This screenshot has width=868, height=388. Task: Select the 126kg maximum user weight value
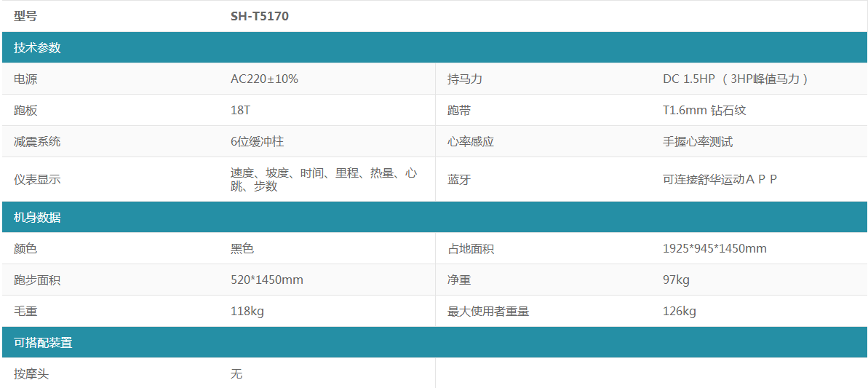click(x=680, y=312)
